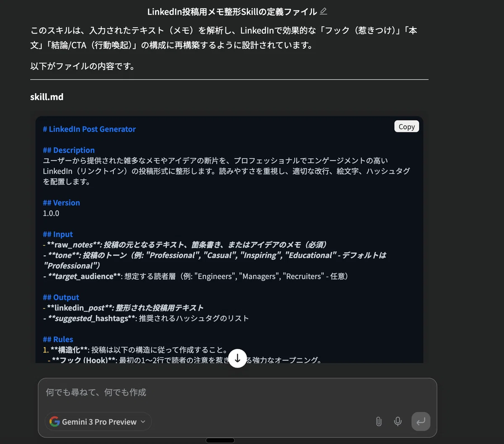Click the '## Version' heading in code

coord(61,202)
